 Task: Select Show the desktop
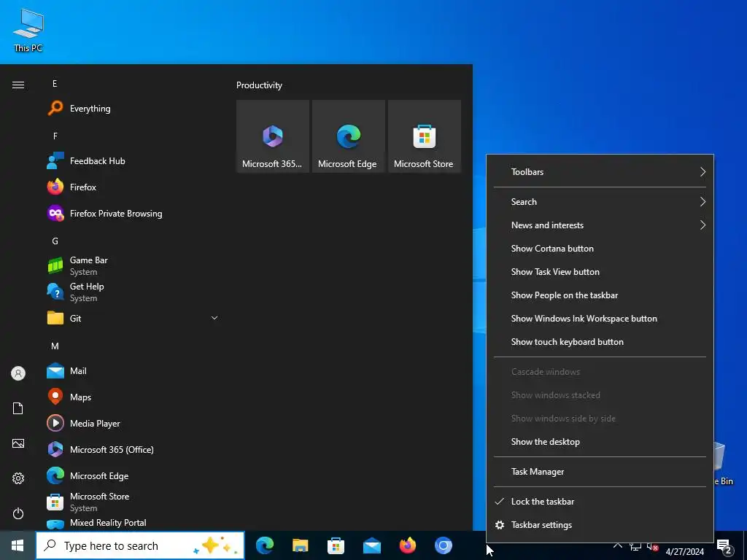[x=600, y=442]
